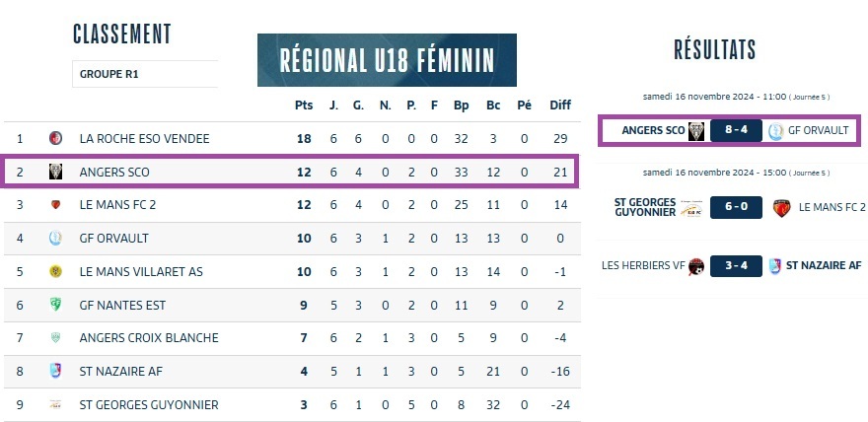Screen dimensions: 868x422
Task: Click the Régional U18 Féminin banner
Action: point(385,59)
